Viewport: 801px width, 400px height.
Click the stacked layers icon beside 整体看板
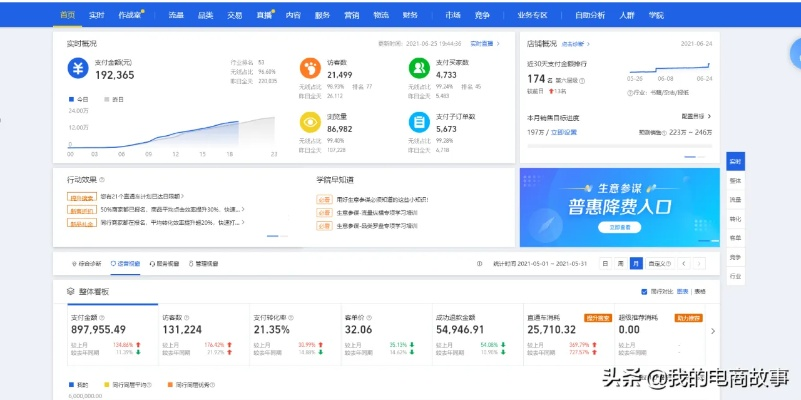[70, 291]
